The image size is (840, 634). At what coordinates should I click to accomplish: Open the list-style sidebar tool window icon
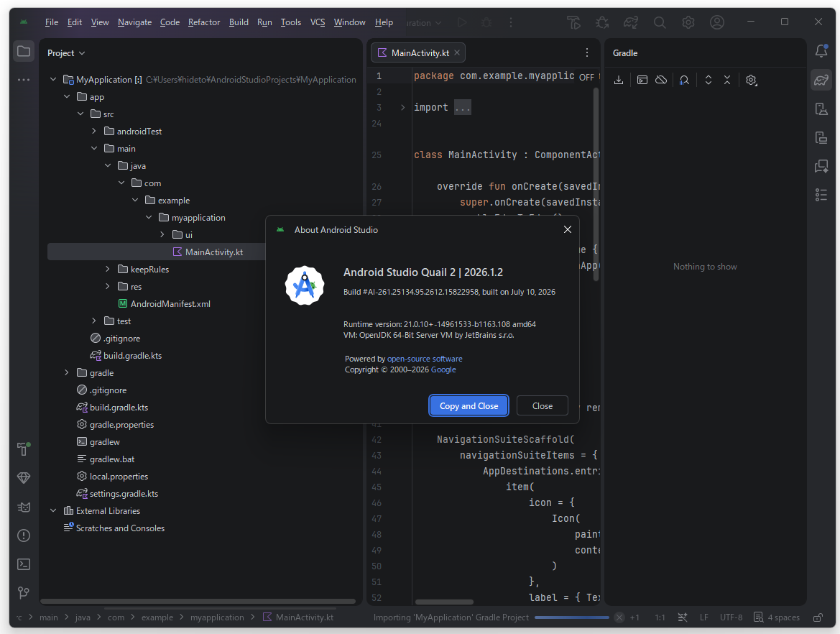tap(821, 195)
